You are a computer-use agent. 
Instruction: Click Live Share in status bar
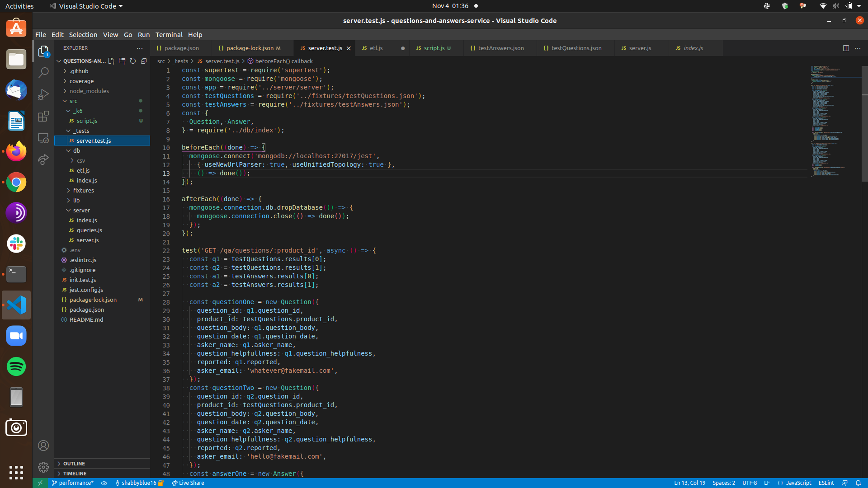(x=188, y=483)
